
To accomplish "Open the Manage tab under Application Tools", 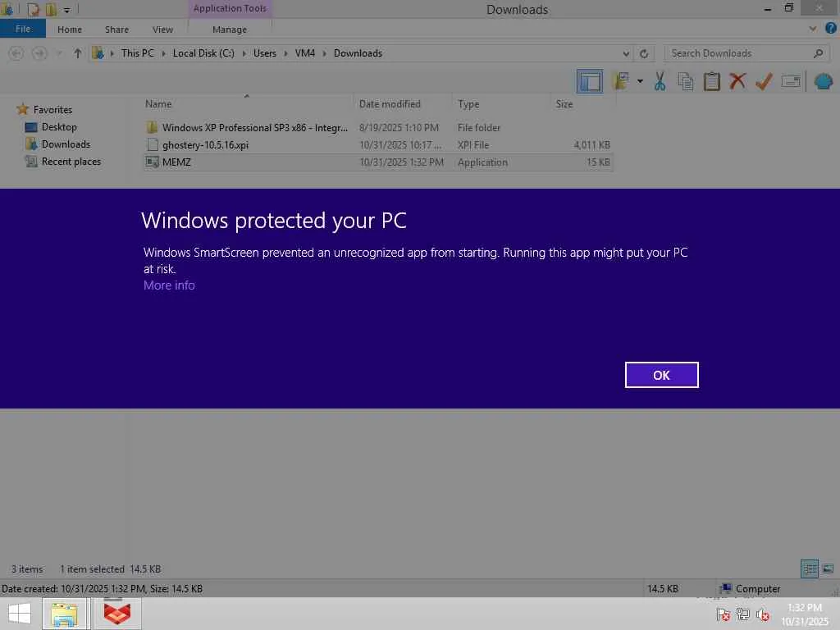I will [x=230, y=30].
